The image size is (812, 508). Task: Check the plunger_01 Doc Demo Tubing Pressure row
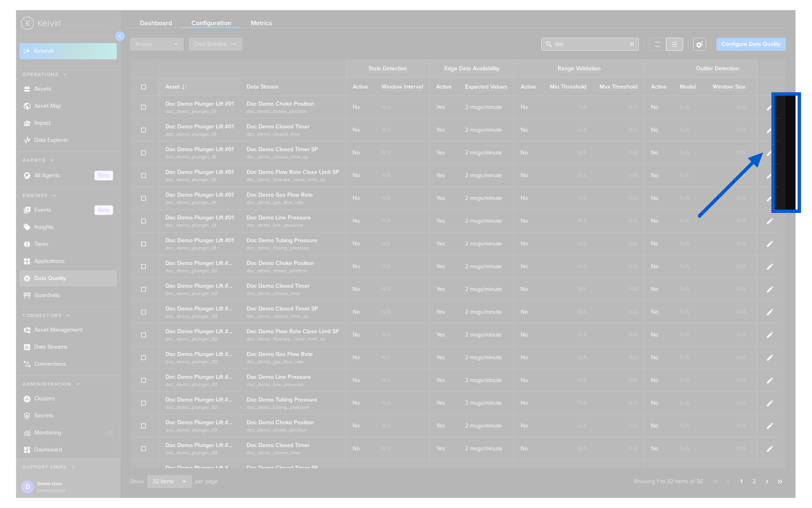click(x=143, y=244)
